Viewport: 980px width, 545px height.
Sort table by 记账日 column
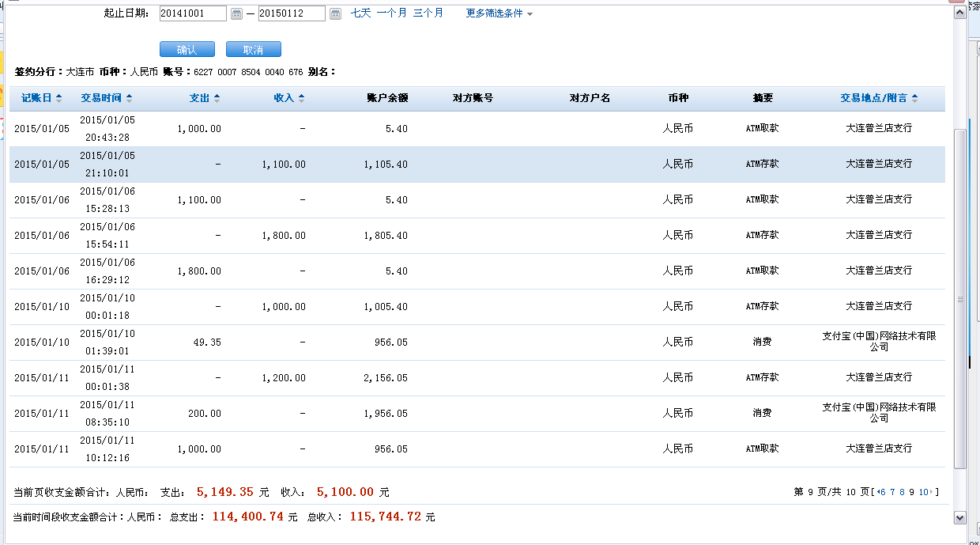(x=42, y=98)
